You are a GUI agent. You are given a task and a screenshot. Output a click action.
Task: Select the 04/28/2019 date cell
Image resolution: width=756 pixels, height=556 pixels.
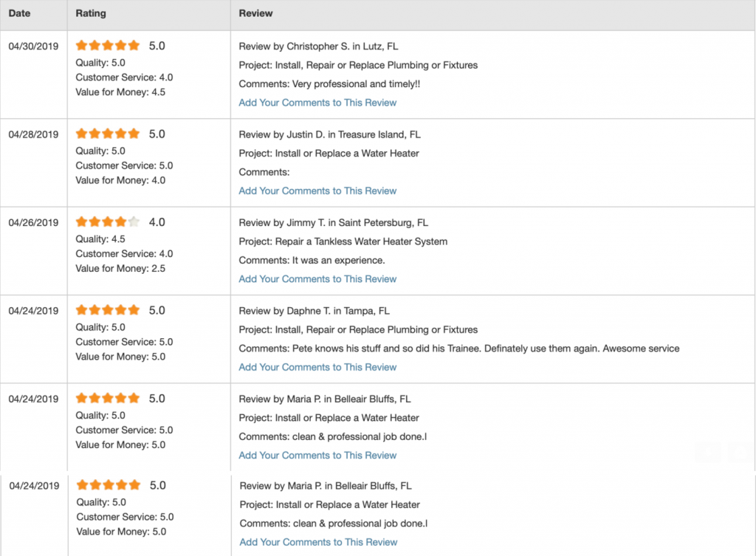pos(33,134)
